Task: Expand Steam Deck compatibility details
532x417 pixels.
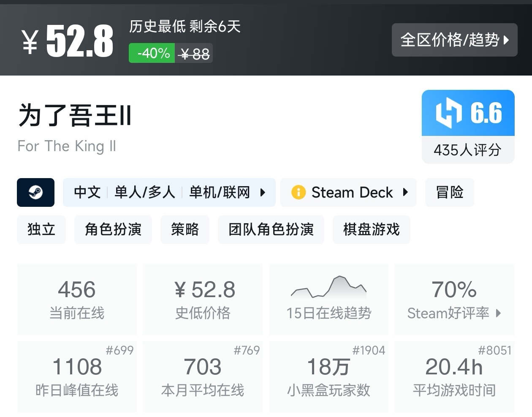Action: tap(406, 192)
